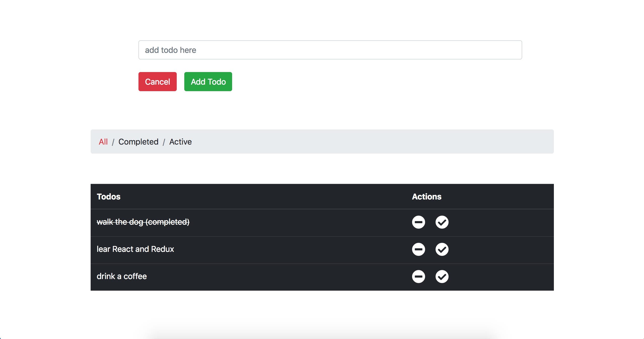The height and width of the screenshot is (339, 644).
Task: Remove the 'drink a coffee' todo
Action: pyautogui.click(x=418, y=277)
